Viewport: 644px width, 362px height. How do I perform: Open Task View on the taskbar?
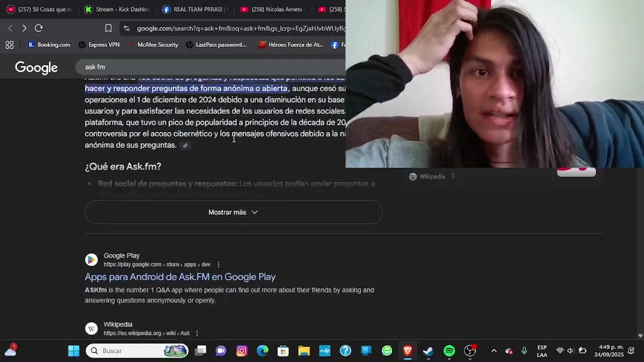[200, 350]
